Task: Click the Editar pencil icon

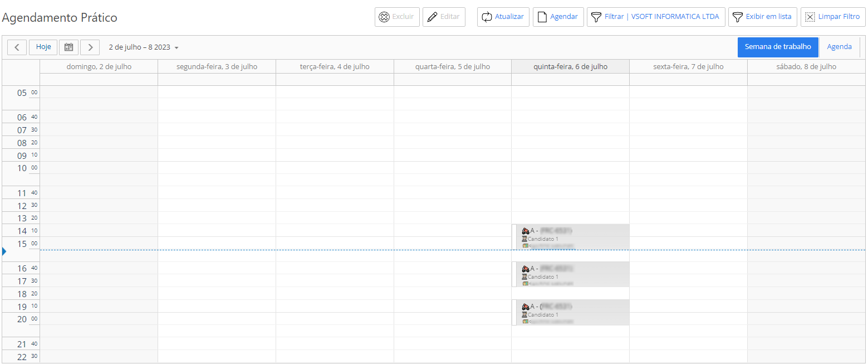Action: tap(432, 17)
